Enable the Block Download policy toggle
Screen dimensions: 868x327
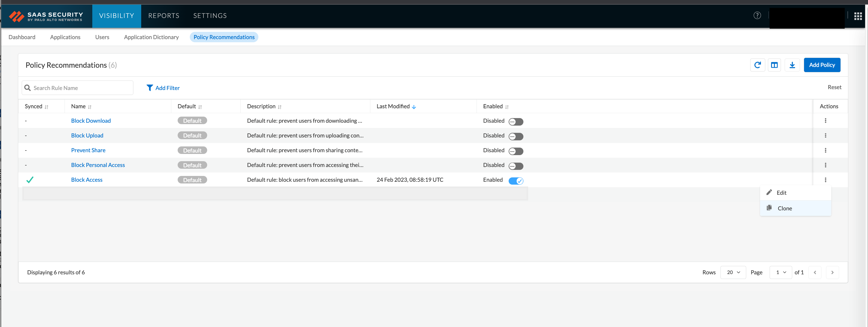click(x=516, y=122)
